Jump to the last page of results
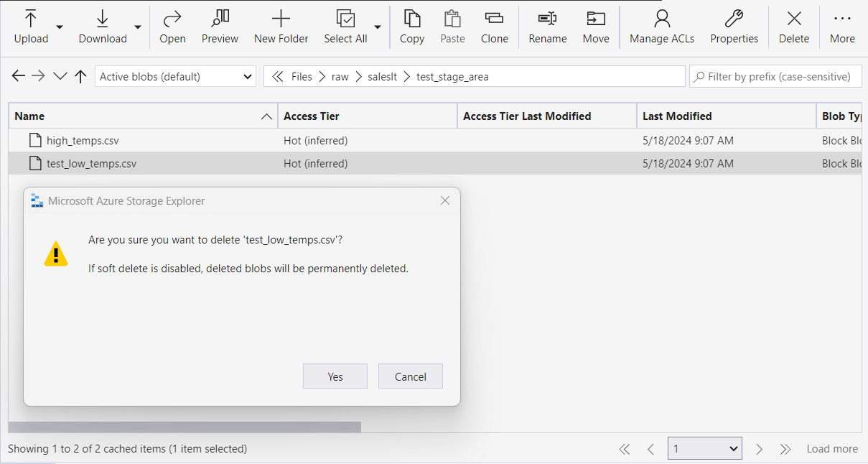 [785, 449]
